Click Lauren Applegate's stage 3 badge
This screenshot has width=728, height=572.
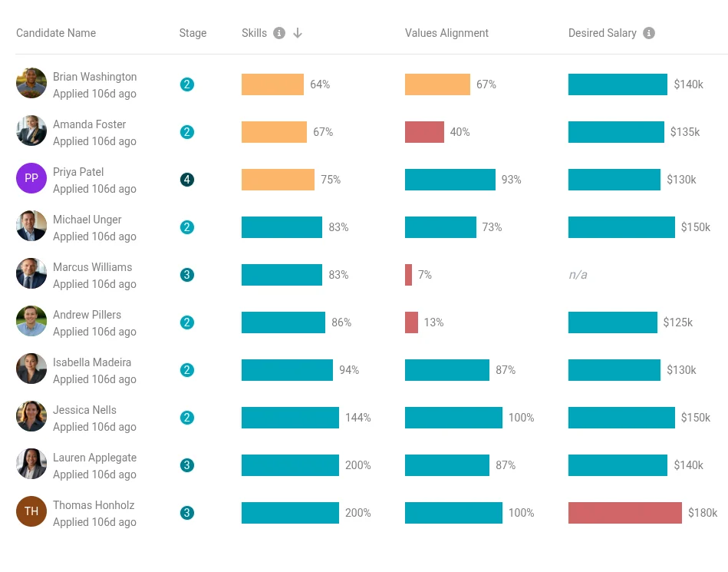(187, 465)
